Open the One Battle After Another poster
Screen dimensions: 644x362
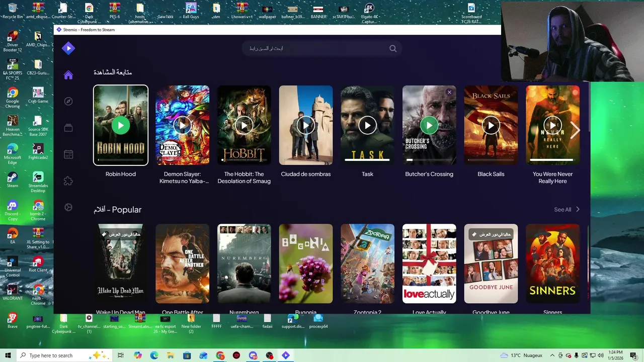coord(182,263)
